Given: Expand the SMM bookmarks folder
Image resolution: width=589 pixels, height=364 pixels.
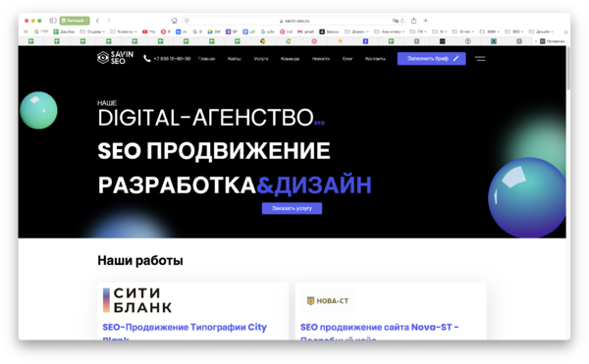Looking at the screenshot, I should coord(490,31).
